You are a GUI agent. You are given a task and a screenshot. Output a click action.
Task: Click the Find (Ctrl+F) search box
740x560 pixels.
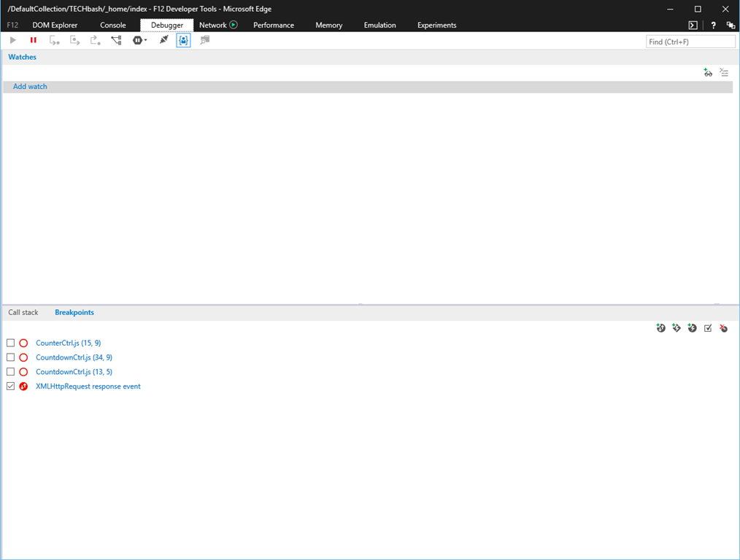(690, 42)
